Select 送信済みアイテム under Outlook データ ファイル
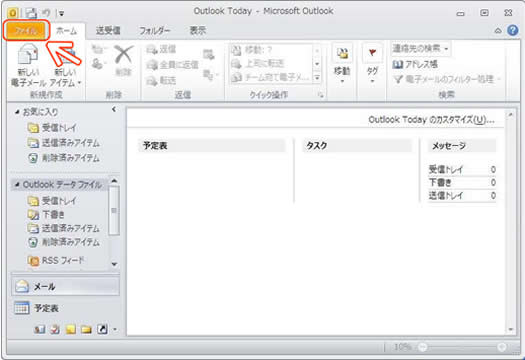Screen dimensions: 525x360 point(64,228)
